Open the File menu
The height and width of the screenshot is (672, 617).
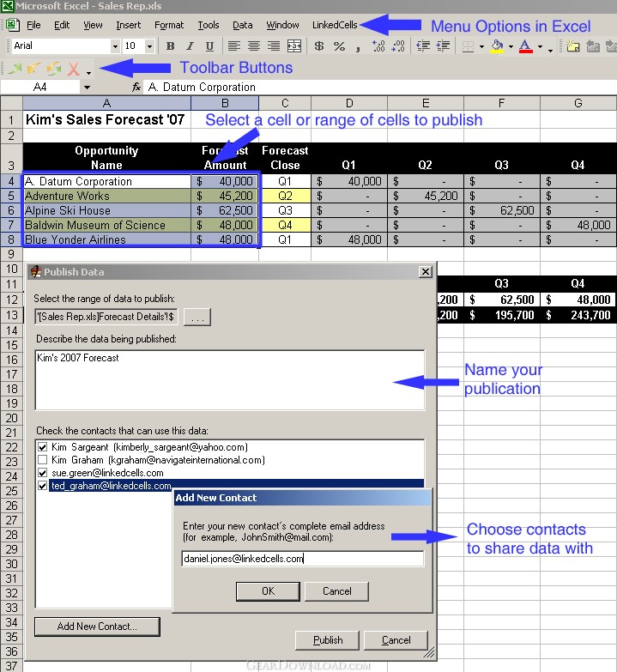(33, 25)
